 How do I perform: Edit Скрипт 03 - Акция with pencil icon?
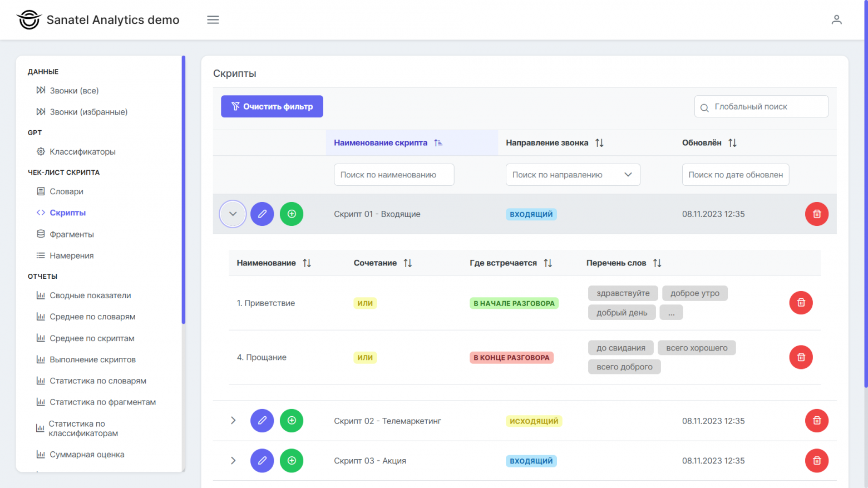262,461
